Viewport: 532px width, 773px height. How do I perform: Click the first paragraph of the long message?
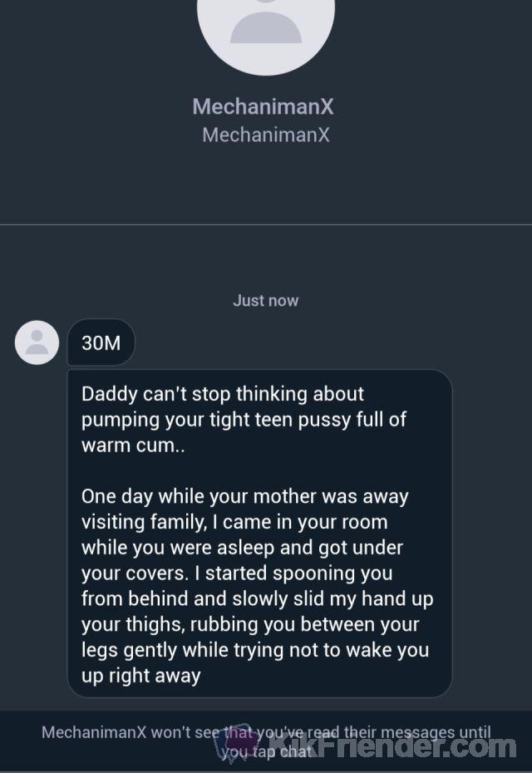[244, 420]
